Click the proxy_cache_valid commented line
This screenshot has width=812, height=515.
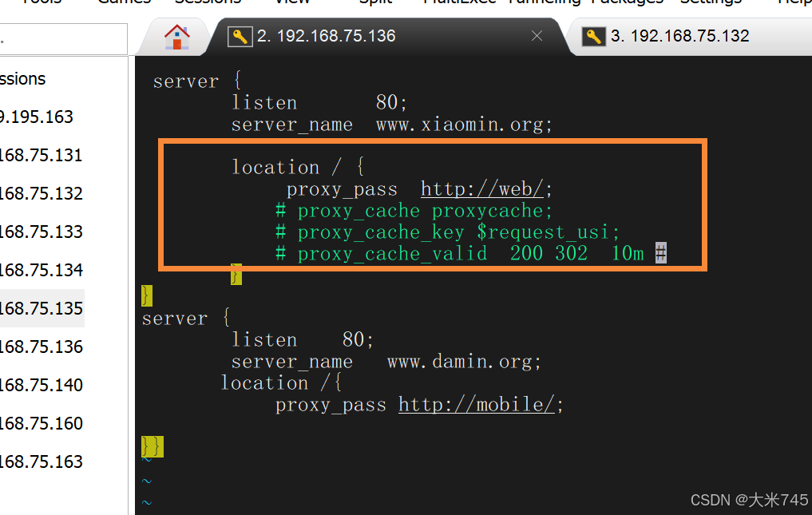pyautogui.click(x=459, y=254)
